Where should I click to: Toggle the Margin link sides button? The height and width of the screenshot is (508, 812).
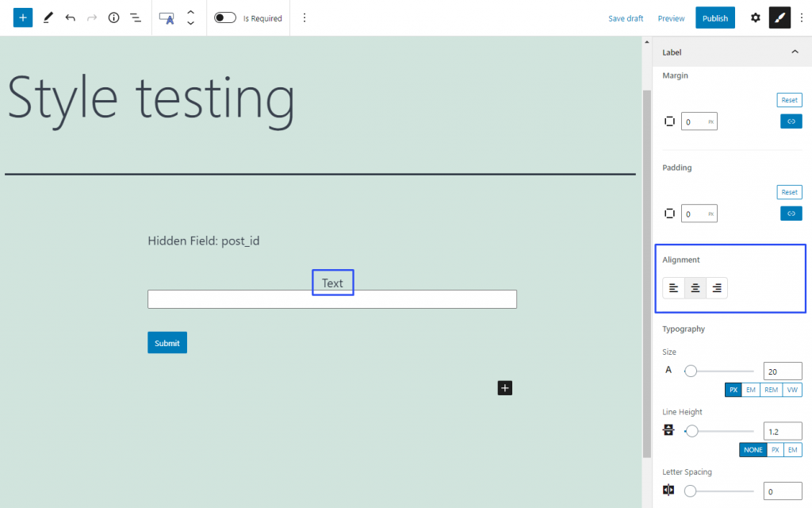click(791, 121)
